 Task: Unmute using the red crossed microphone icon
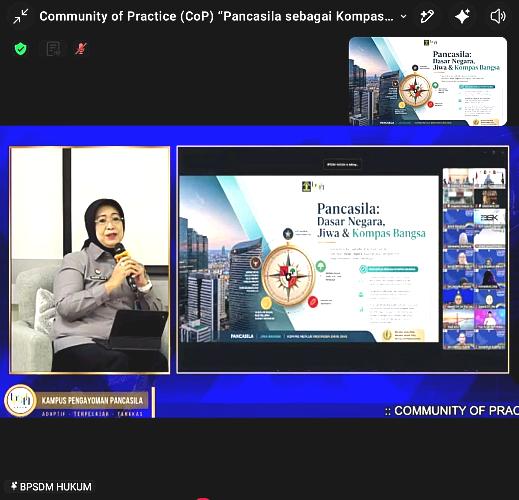coord(80,49)
